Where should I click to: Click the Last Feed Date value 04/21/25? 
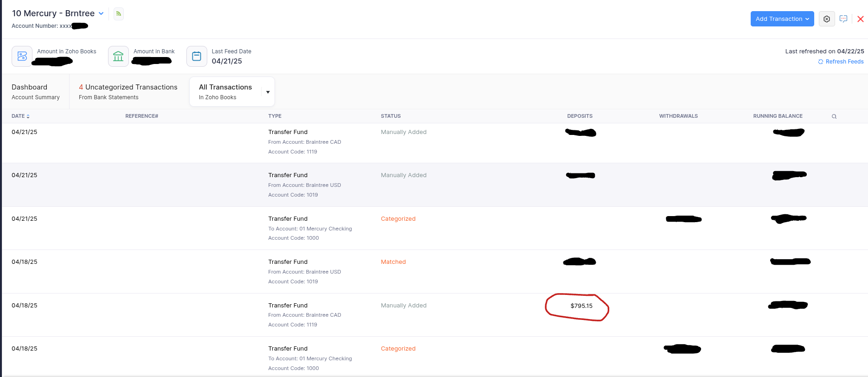click(227, 61)
